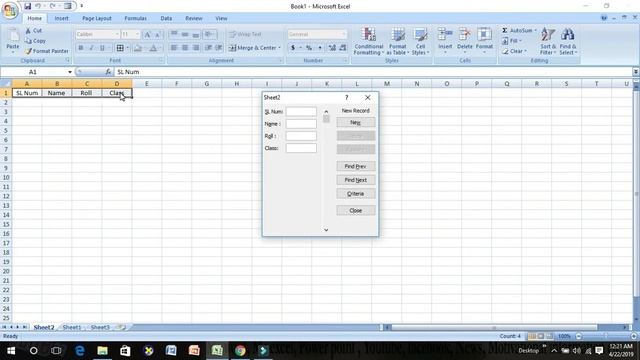Click the Font Color button
Viewport: 640px width, 360px height.
(153, 48)
